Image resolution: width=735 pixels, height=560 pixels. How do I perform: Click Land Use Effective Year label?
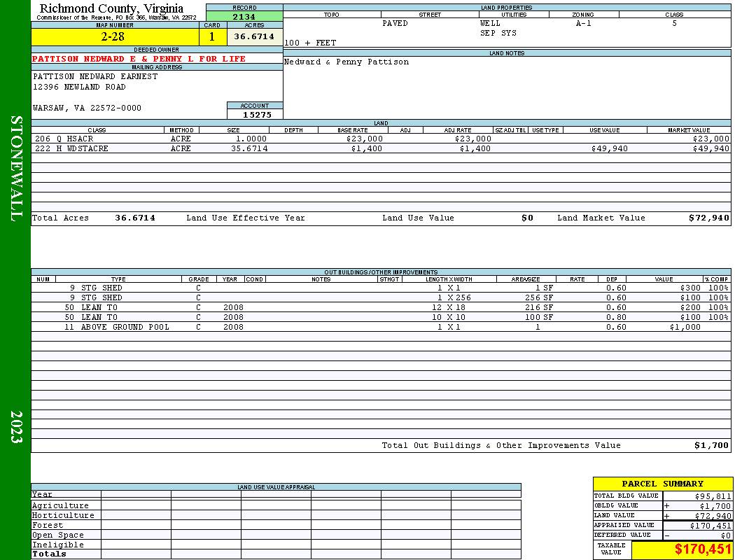(246, 218)
